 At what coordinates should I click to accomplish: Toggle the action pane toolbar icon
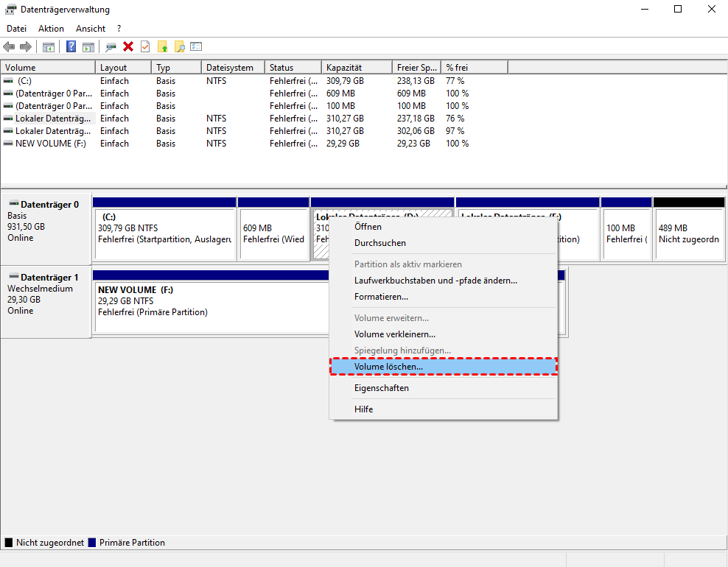tap(88, 47)
